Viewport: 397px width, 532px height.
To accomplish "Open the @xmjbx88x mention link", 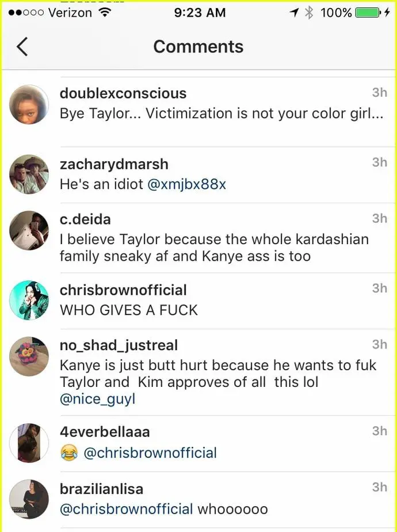I will [x=187, y=185].
